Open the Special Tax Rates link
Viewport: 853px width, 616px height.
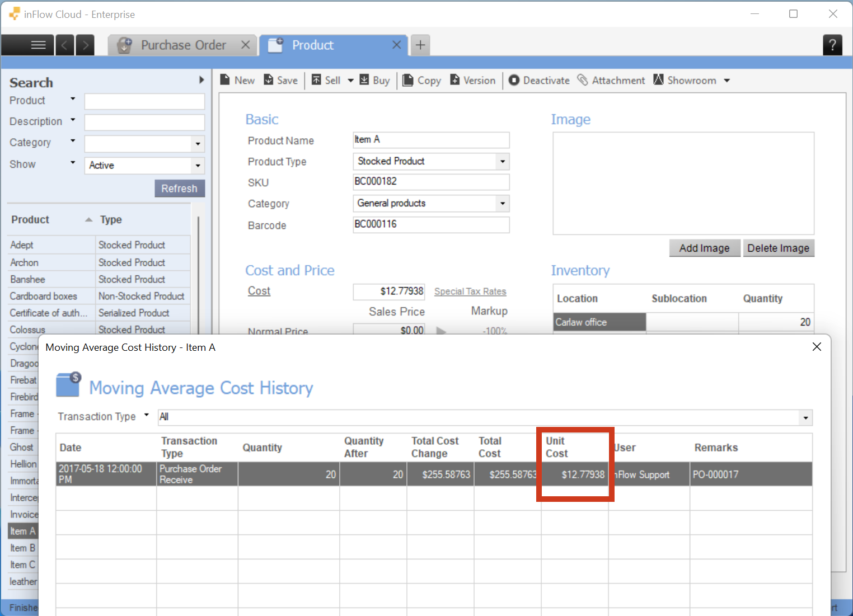pos(470,291)
